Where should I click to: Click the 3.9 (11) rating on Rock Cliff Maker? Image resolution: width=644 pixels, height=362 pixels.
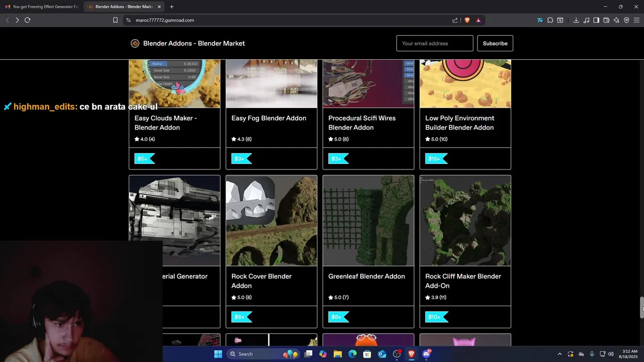[436, 298]
